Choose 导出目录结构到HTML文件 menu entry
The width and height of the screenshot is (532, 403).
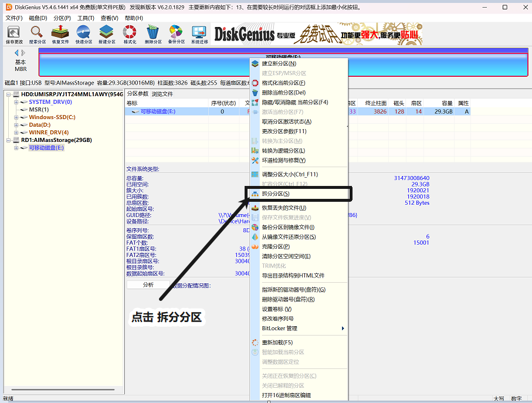pyautogui.click(x=299, y=276)
